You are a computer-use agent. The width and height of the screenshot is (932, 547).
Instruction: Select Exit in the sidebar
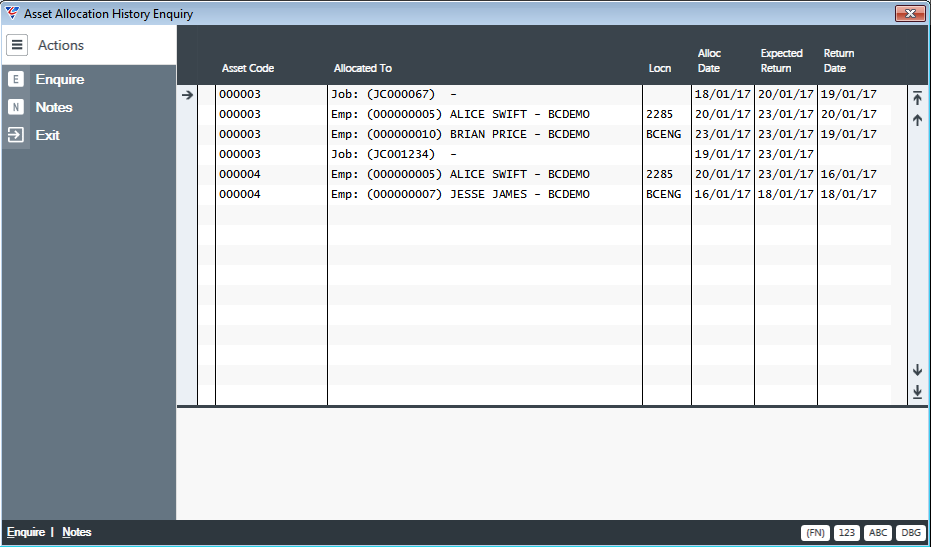tap(48, 135)
